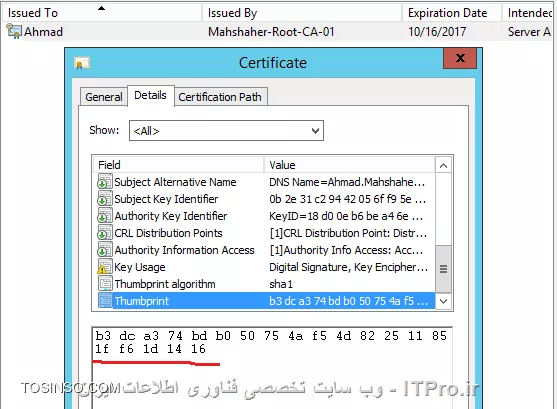Click inside the thumbprint hex detail box

tap(272, 367)
